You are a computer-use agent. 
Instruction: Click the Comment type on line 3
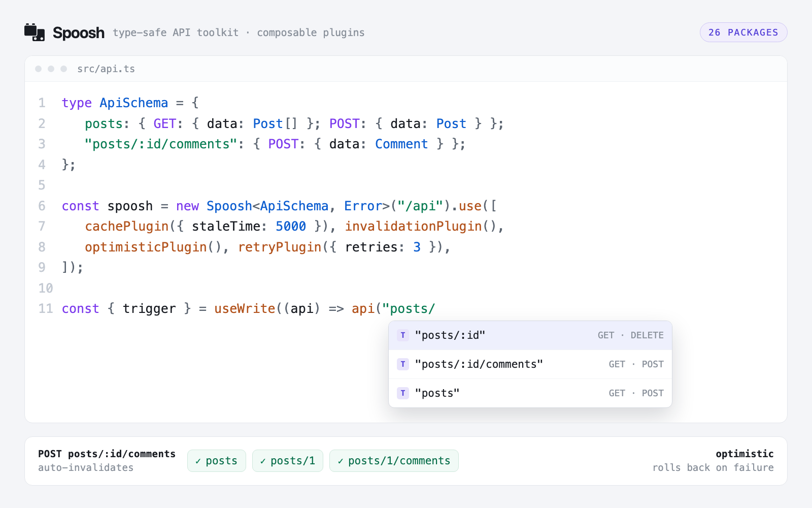coord(401,144)
